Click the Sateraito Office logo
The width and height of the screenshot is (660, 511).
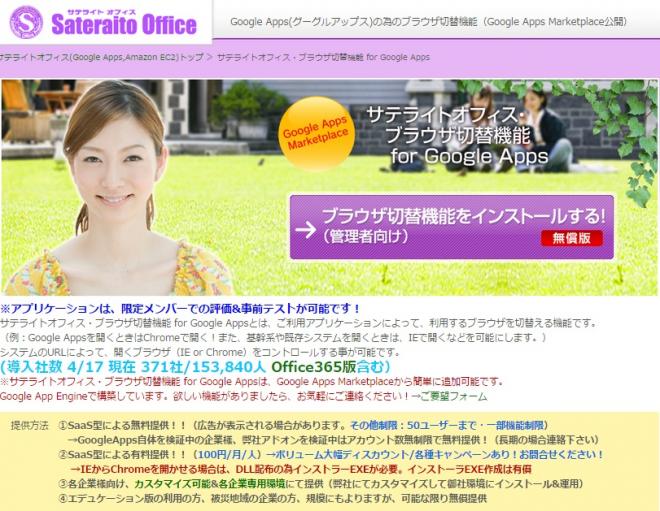(103, 22)
